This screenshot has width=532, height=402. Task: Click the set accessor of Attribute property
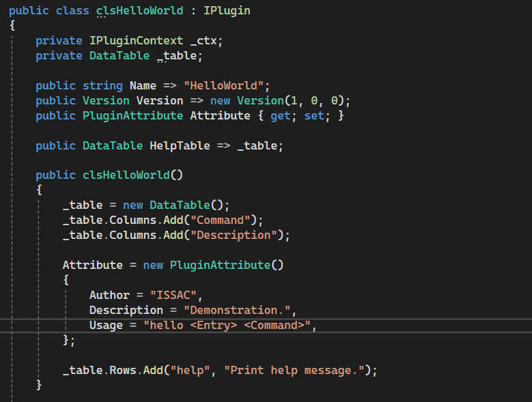pos(313,115)
